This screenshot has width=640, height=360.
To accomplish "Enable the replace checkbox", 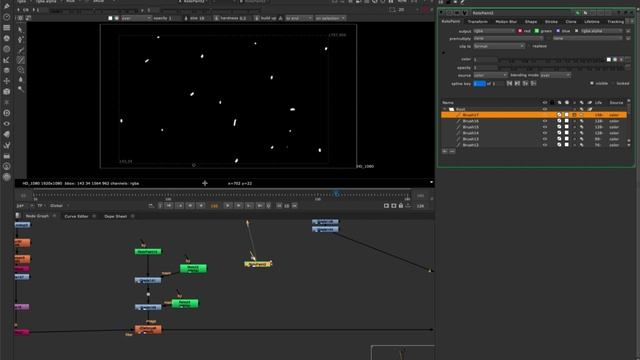I will (530, 46).
